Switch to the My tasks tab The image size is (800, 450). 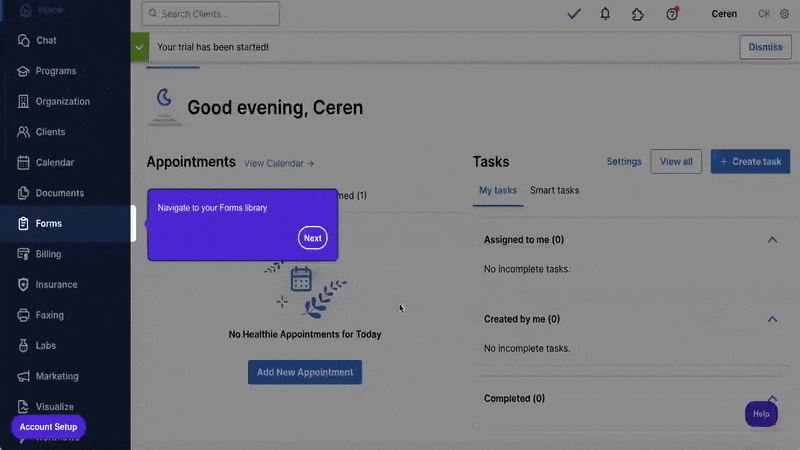click(x=498, y=190)
